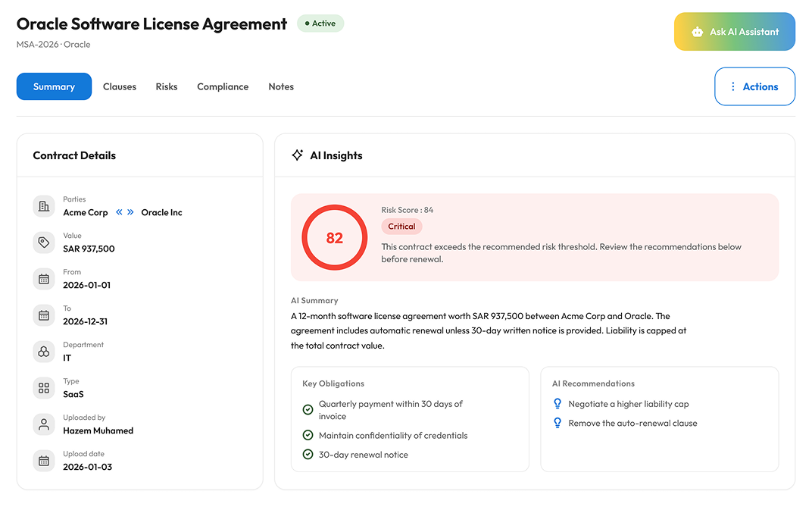Click the Department value IT
812x507 pixels.
click(x=67, y=358)
